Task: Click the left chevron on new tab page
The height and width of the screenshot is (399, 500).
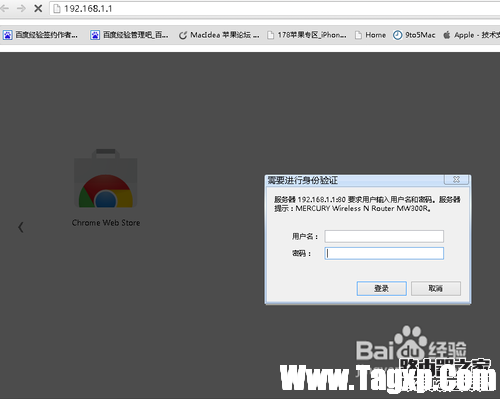Action: click(x=21, y=227)
